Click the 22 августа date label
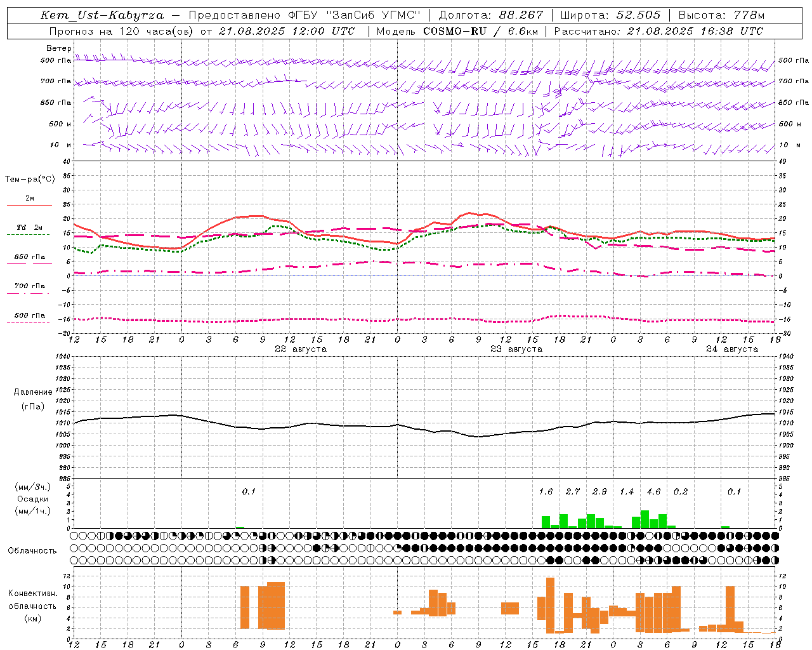812x650 pixels. [301, 349]
